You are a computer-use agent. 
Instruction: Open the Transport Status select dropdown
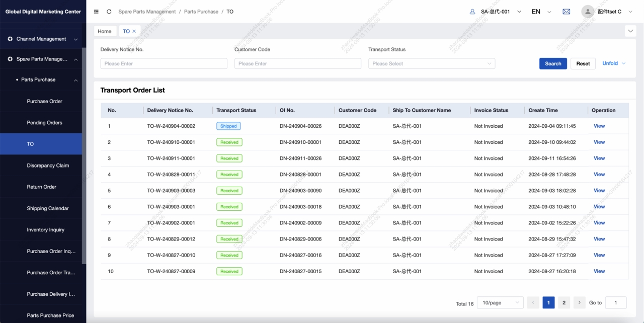[x=432, y=64]
